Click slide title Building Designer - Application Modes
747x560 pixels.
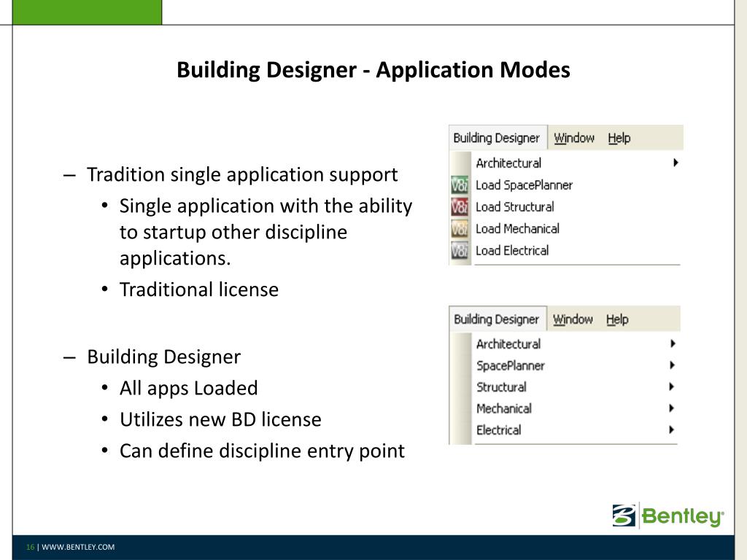click(x=373, y=70)
